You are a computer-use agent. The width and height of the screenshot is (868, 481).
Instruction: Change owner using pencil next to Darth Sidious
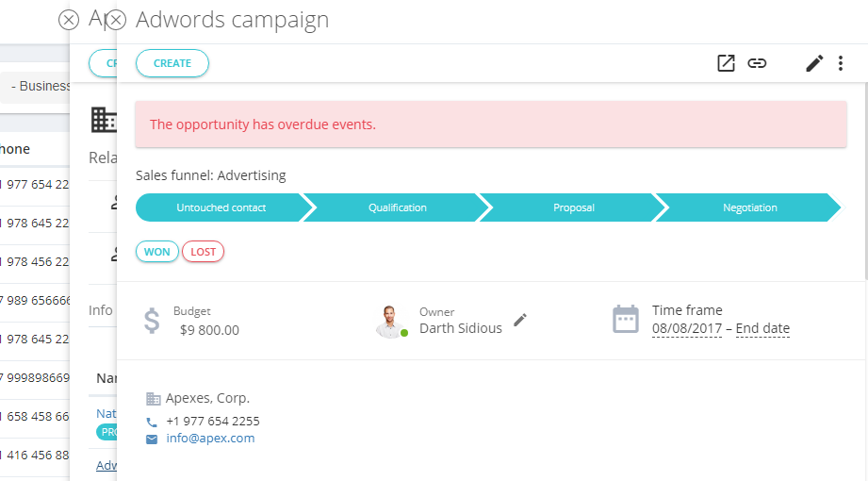pos(520,320)
